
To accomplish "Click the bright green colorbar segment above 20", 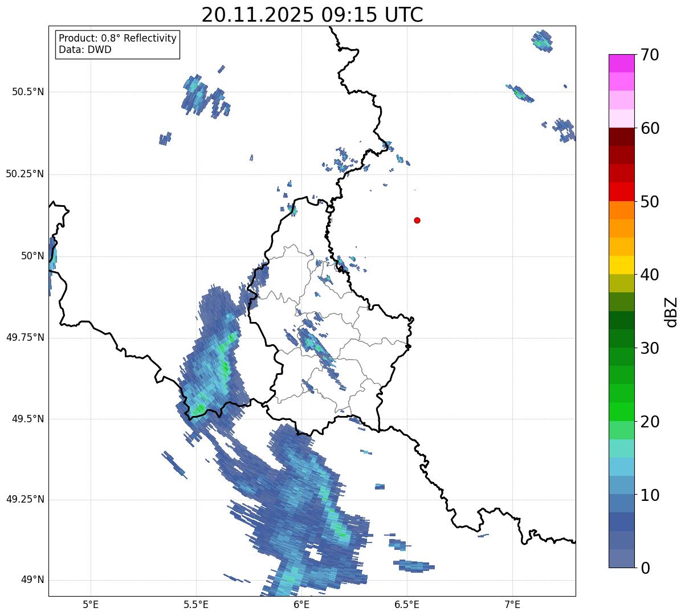I will pos(622,412).
